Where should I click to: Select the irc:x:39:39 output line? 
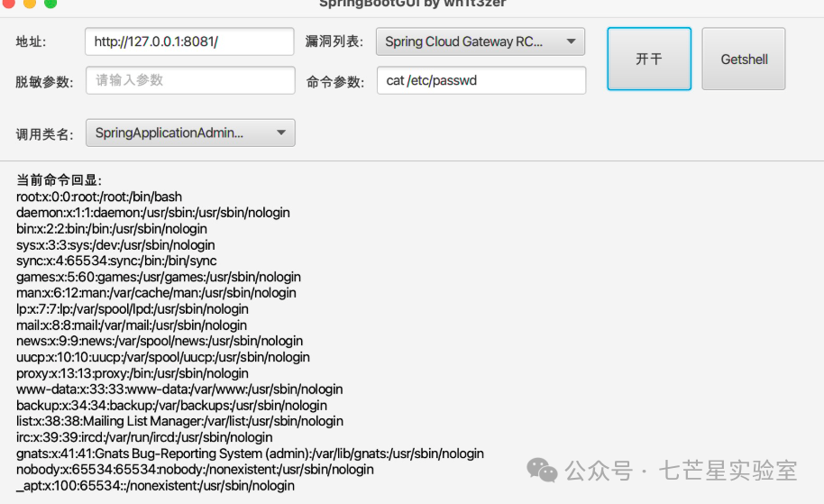144,437
